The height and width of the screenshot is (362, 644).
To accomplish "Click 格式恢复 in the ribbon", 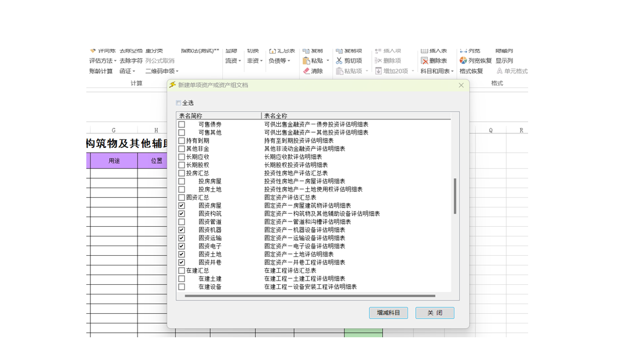I will pos(471,71).
